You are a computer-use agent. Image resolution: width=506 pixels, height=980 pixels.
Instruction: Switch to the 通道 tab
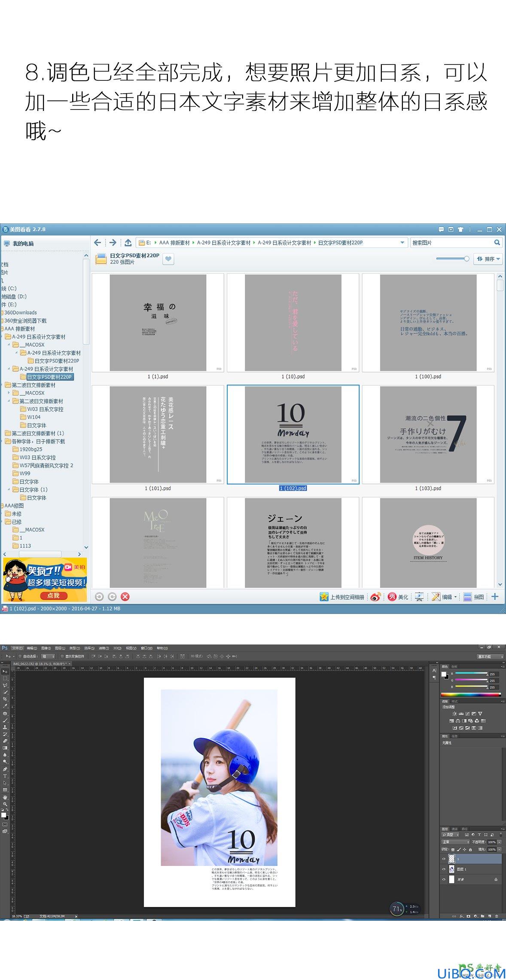point(454,829)
